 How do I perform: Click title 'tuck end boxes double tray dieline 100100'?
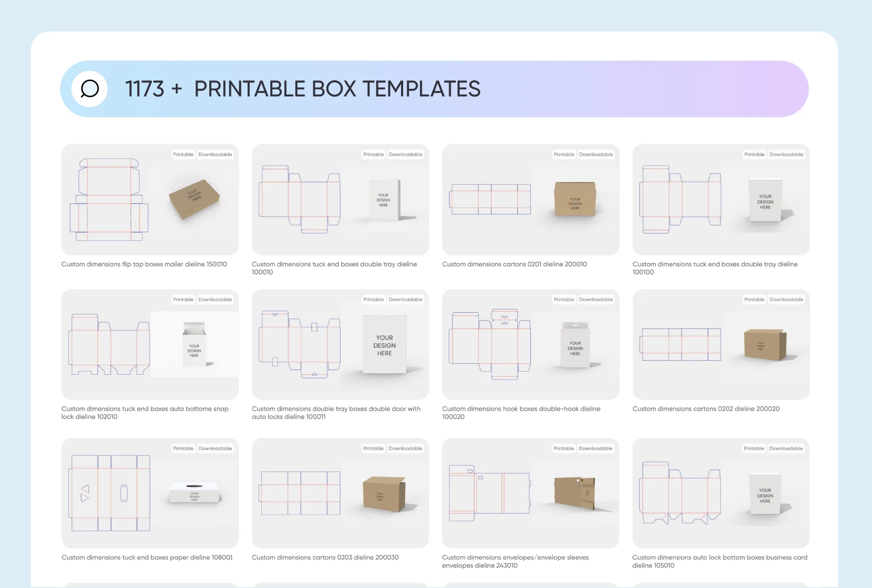tap(715, 268)
